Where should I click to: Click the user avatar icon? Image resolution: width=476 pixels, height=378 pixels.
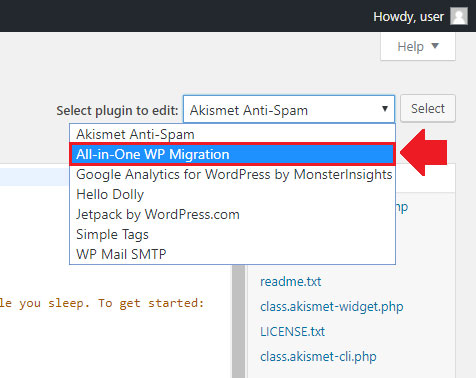pos(459,16)
